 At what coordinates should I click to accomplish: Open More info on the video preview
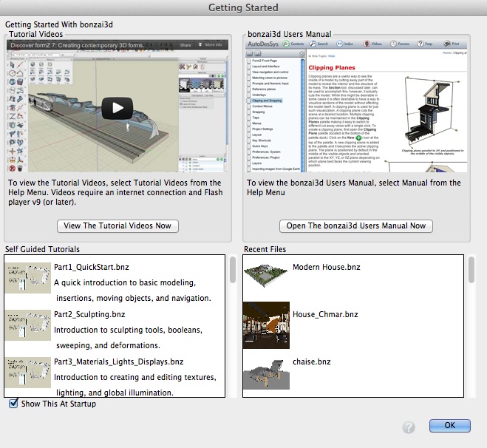coord(211,45)
